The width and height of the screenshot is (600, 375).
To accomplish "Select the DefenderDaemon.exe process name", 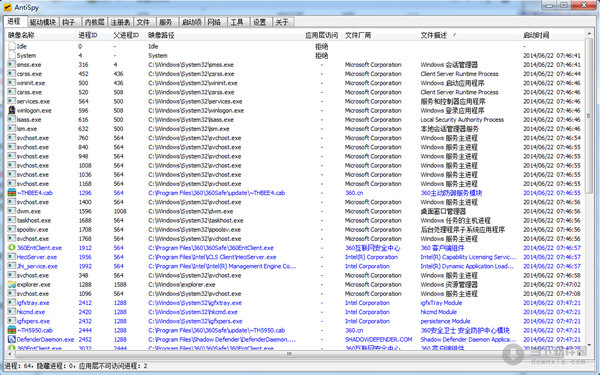I will [x=46, y=339].
